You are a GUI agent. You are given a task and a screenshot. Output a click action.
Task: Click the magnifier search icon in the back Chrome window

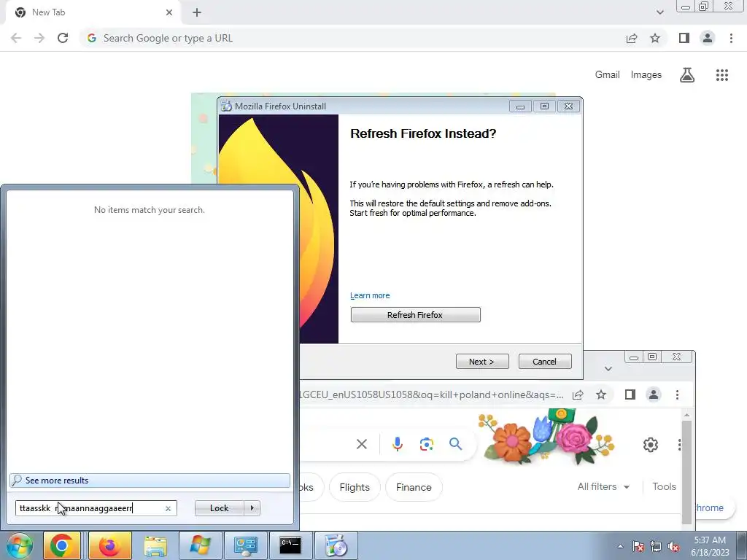coord(455,444)
